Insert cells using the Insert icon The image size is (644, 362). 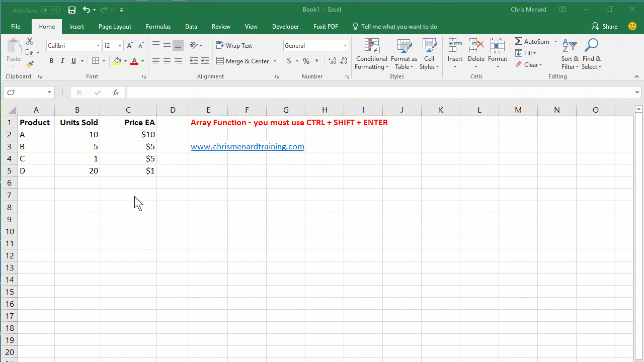455,46
